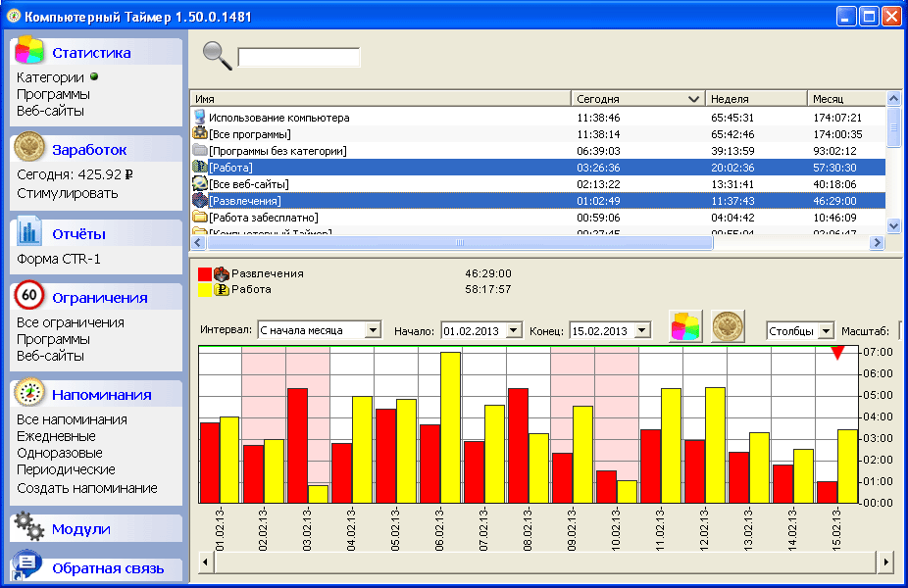
Task: Click the speed-limit 60 Ограничения icon
Action: [29, 297]
